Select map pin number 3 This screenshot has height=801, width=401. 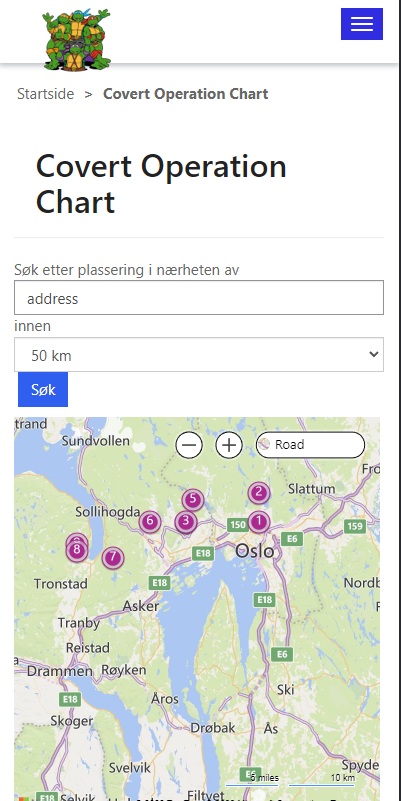pos(185,522)
